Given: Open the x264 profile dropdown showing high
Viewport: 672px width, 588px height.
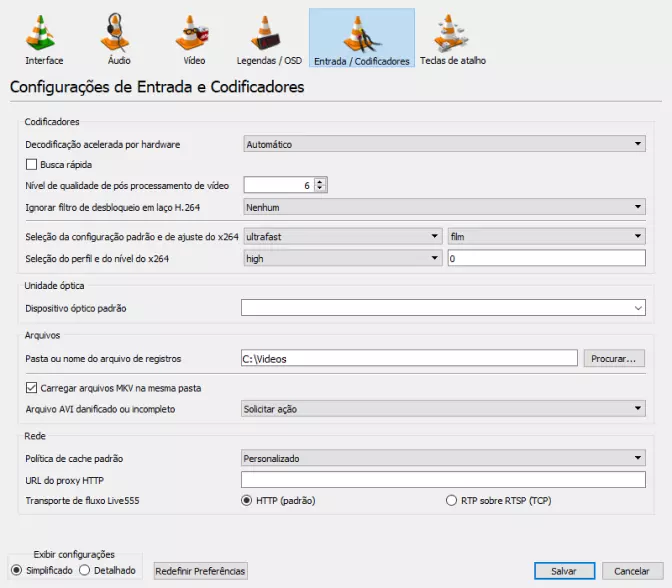Looking at the screenshot, I should point(342,258).
